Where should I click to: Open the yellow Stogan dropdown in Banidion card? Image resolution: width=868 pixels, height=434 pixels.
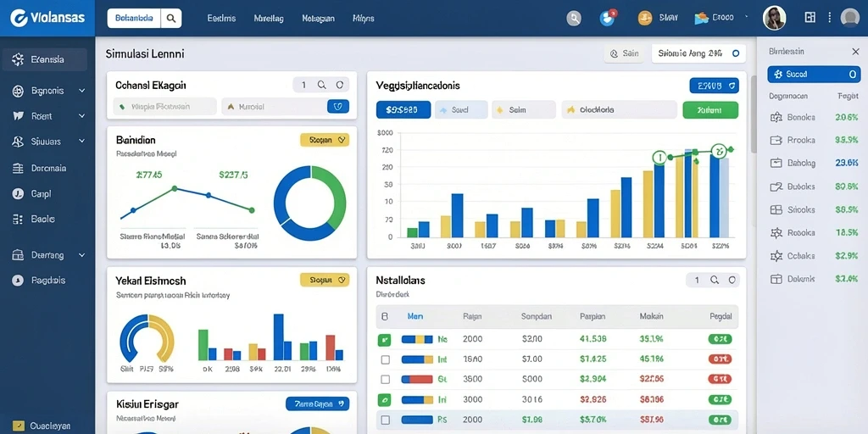325,141
